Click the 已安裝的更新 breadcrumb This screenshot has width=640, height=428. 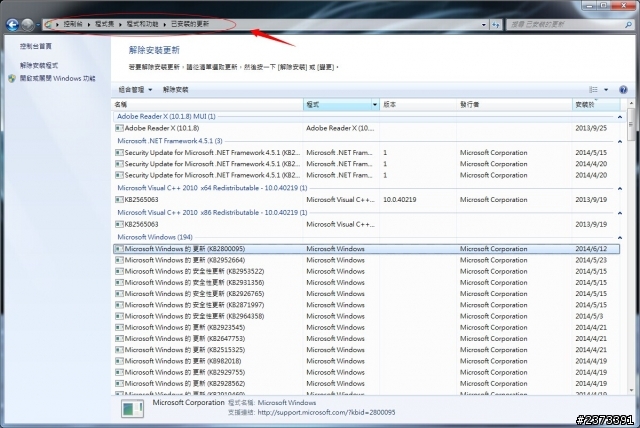pyautogui.click(x=190, y=24)
